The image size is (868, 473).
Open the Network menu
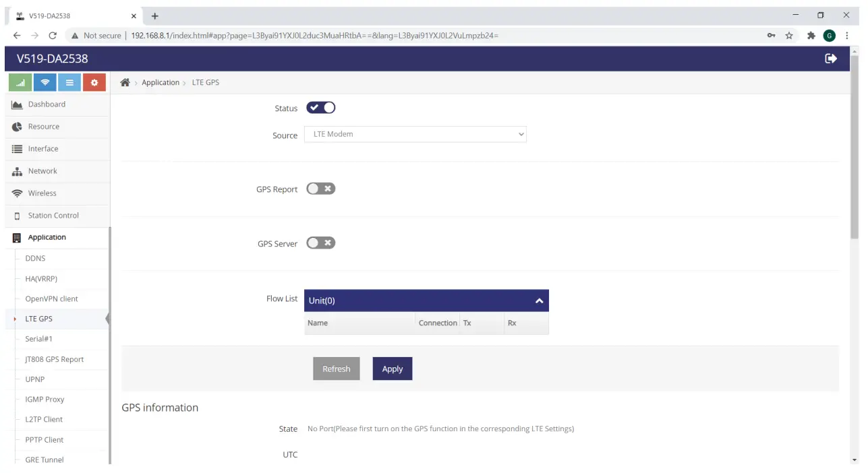tap(57, 171)
